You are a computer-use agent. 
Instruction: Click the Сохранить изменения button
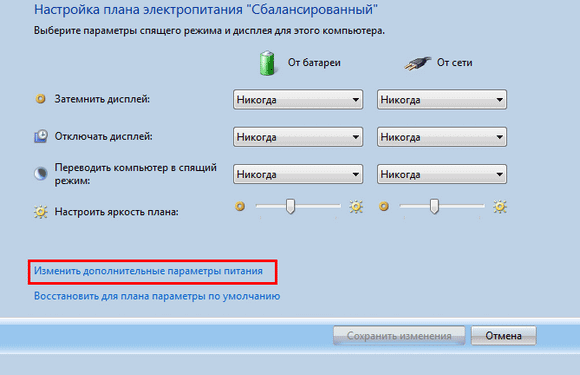pyautogui.click(x=399, y=335)
